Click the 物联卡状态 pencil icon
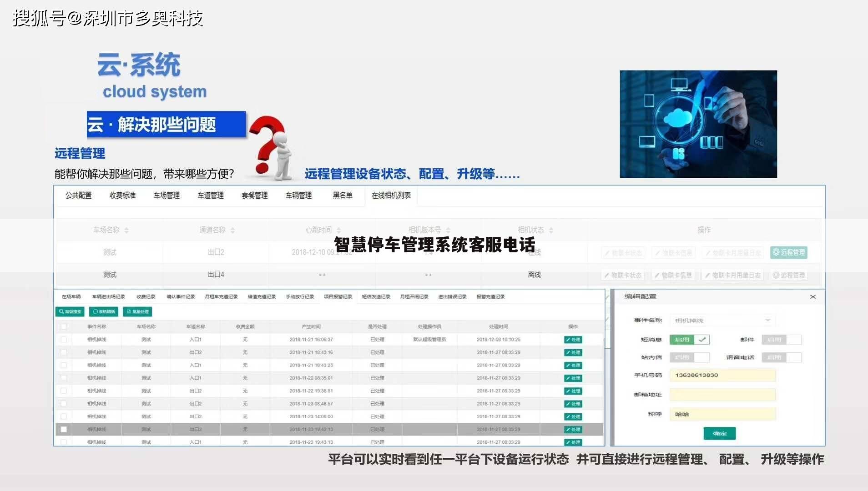This screenshot has height=491, width=868. [607, 253]
